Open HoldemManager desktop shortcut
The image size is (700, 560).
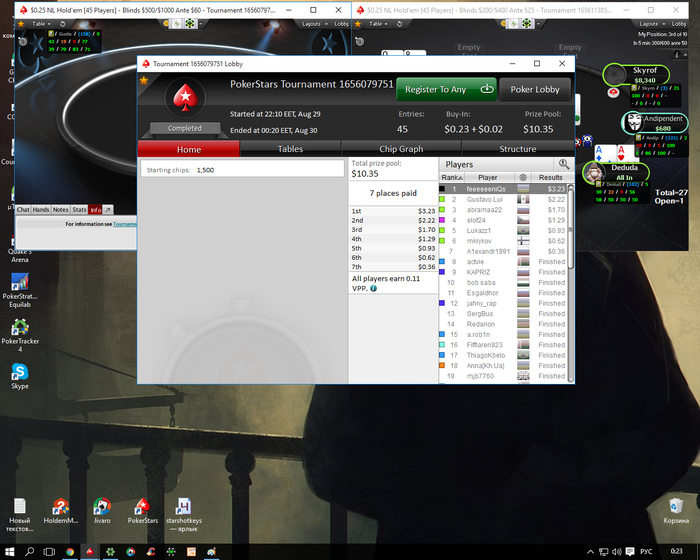click(x=61, y=511)
